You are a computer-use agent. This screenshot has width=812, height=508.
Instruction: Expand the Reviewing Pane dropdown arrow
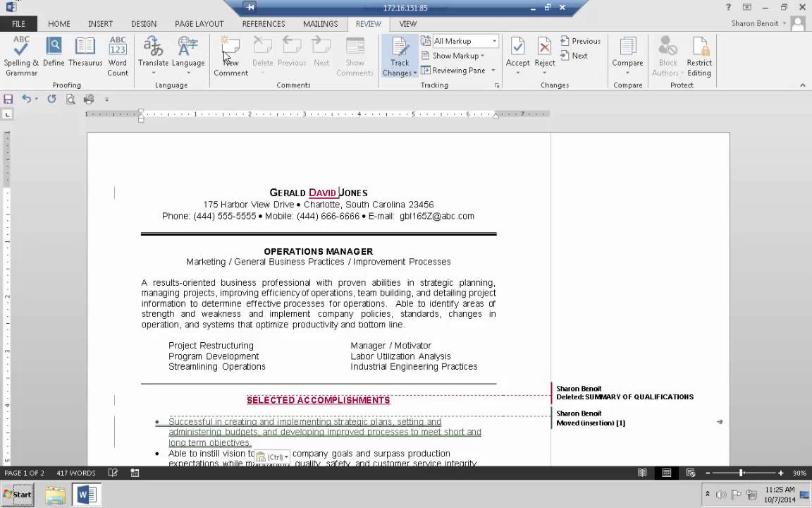tap(493, 71)
